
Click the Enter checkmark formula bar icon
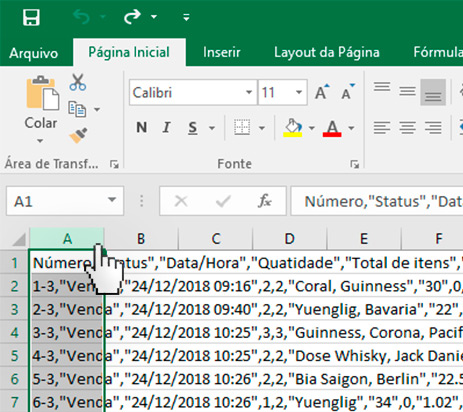[x=223, y=201]
